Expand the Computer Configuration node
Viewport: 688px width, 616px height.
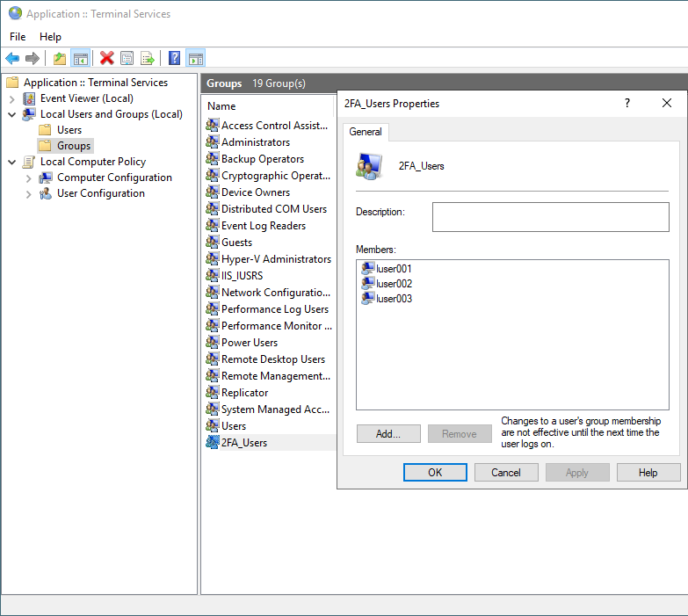click(28, 178)
